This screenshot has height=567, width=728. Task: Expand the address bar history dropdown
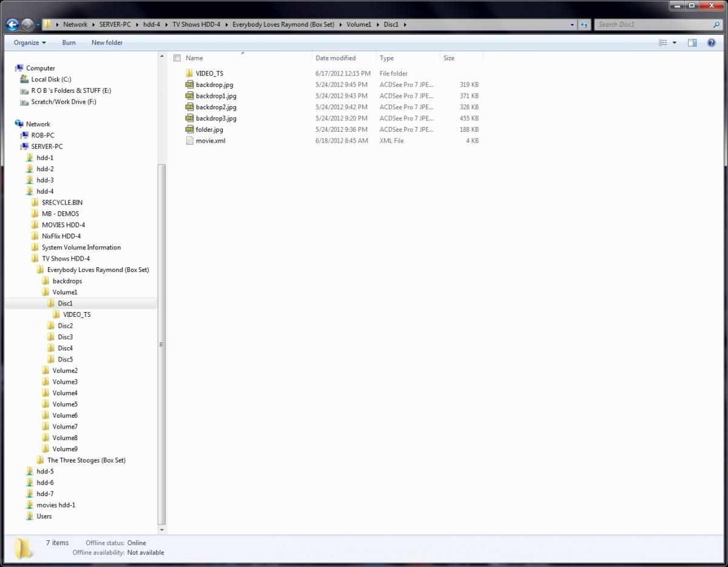[572, 25]
